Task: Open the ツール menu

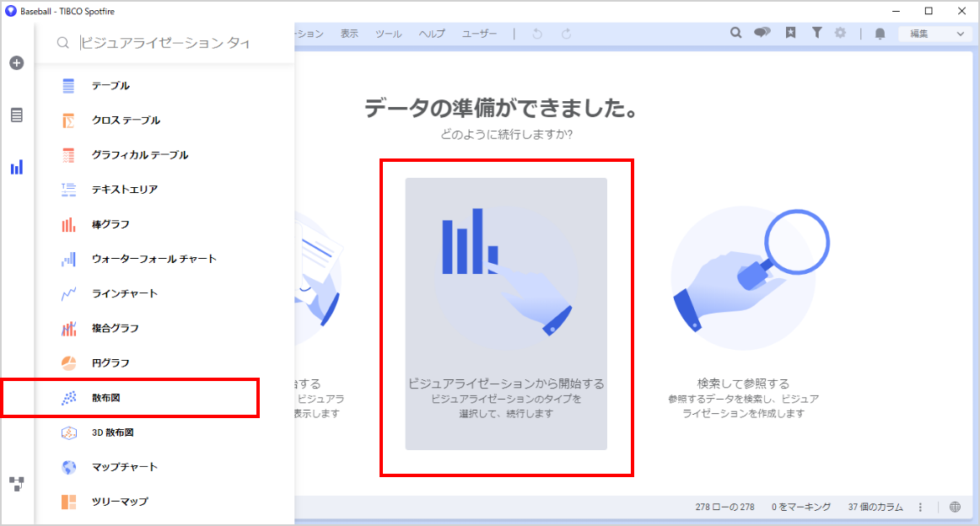Action: tap(388, 34)
